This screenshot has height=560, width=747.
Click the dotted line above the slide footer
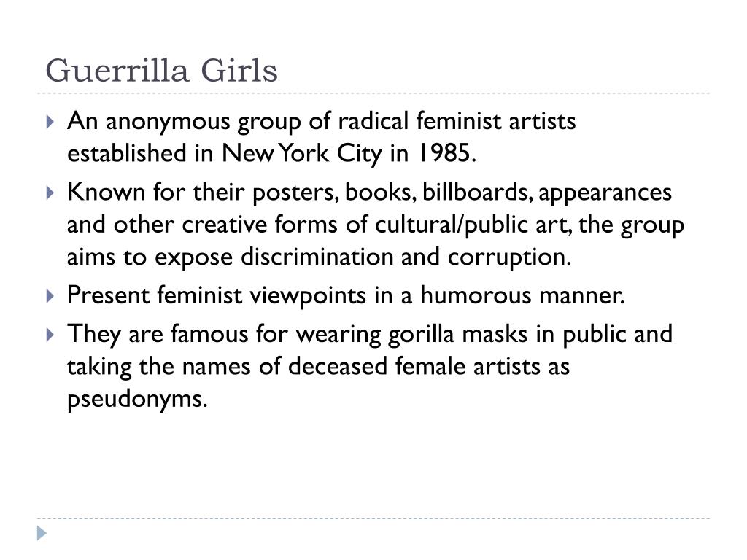point(373,518)
